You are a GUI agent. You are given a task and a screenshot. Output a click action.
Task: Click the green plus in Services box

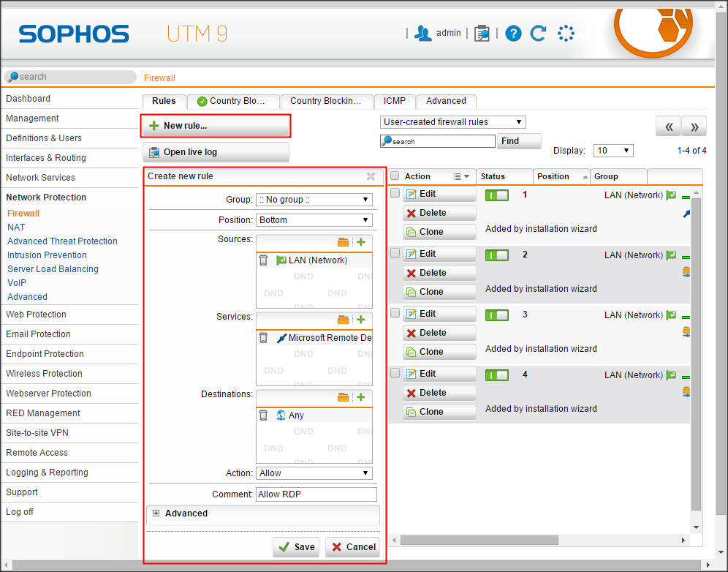point(360,320)
